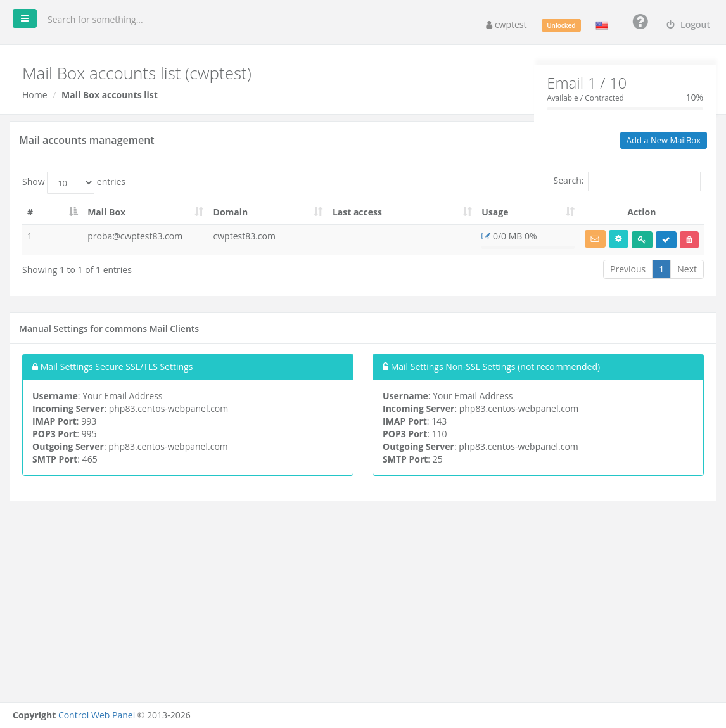
Task: Open webmail with the orange envelope icon
Action: point(595,239)
